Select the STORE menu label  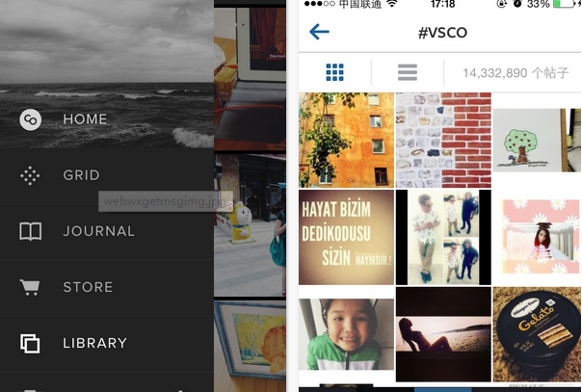(88, 287)
